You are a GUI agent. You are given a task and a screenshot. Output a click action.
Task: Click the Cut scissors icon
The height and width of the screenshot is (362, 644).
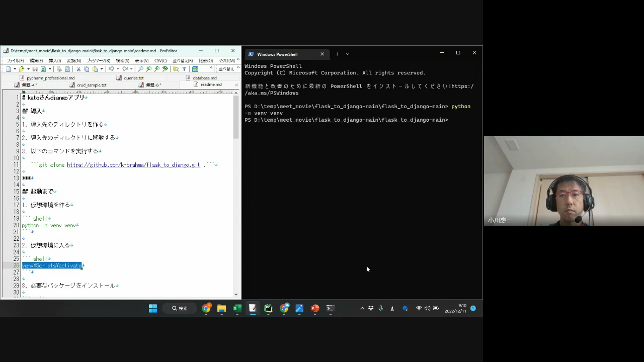(x=78, y=69)
